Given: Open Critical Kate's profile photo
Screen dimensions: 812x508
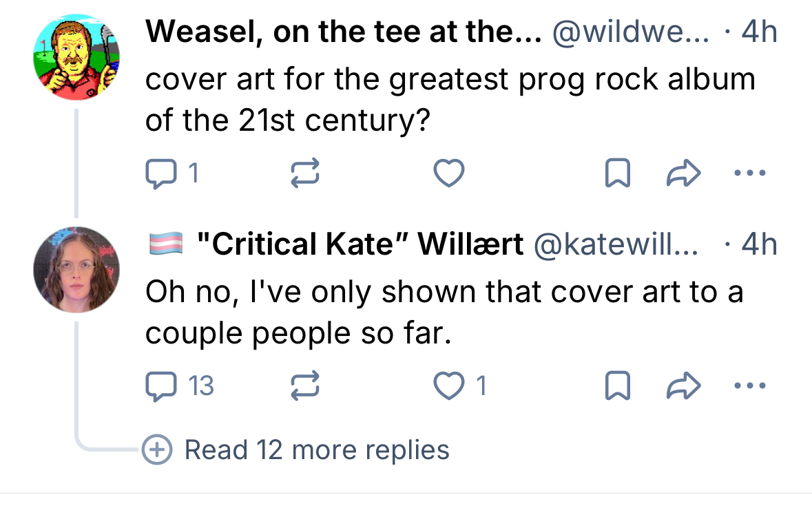Looking at the screenshot, I should (76, 269).
